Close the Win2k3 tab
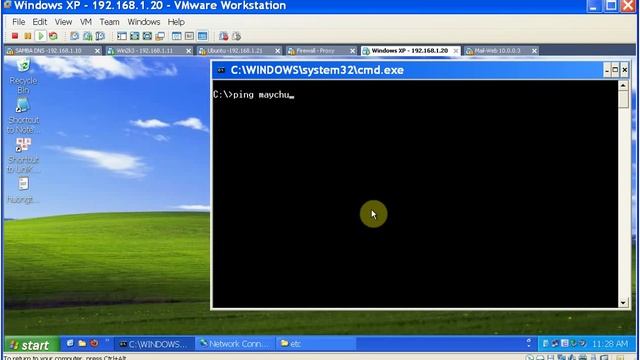This screenshot has width=640, height=360. click(x=189, y=51)
